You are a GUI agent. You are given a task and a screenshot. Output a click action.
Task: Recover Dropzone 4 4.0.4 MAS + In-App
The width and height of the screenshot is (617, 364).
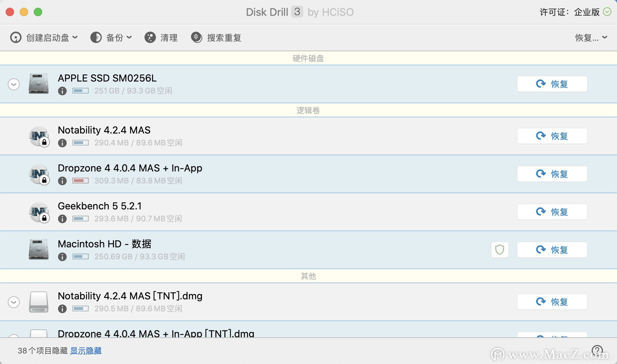coord(552,174)
